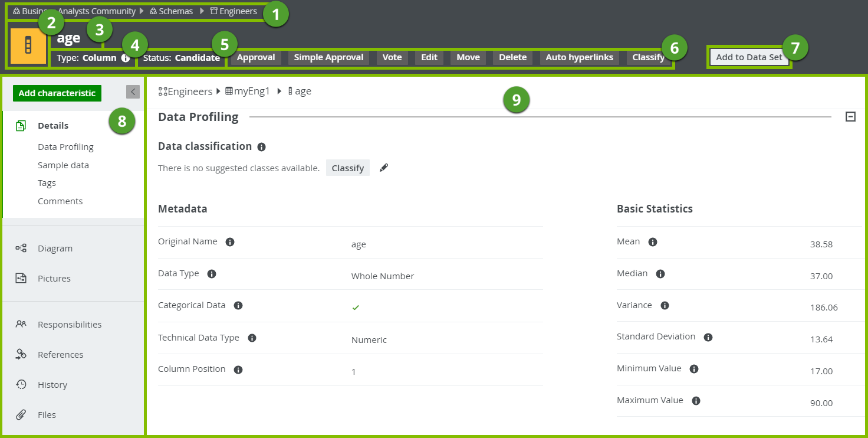Click the info icon next to Median

(660, 274)
